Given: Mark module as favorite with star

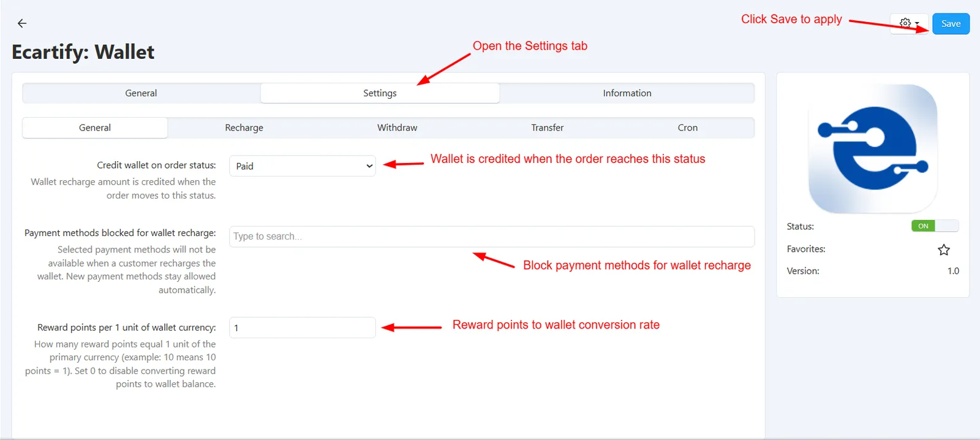Looking at the screenshot, I should [944, 249].
